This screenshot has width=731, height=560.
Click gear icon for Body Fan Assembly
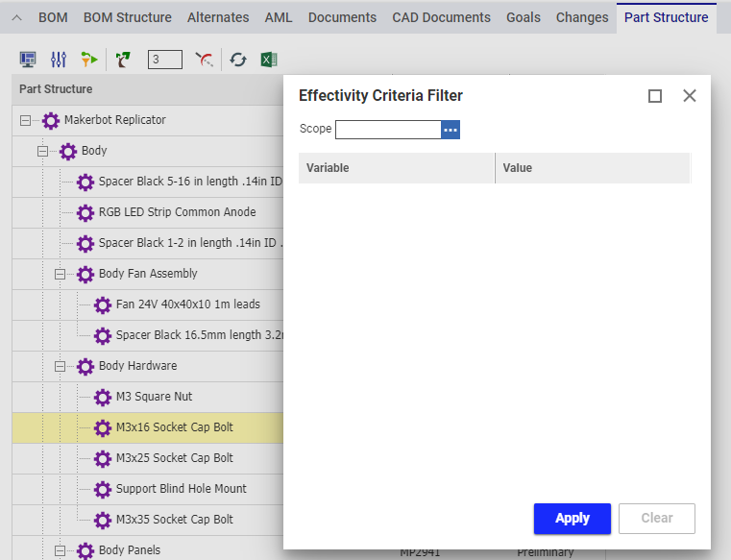[85, 274]
